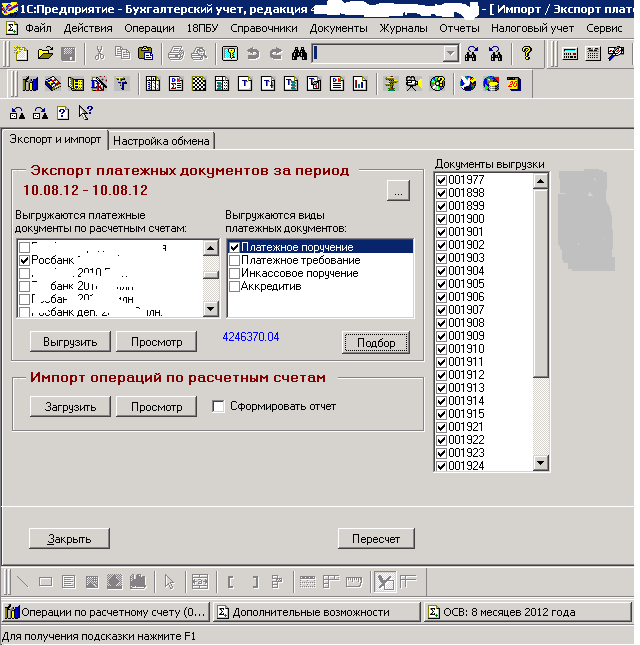Click the color wheel icon
The width and height of the screenshot is (640, 645).
437,84
